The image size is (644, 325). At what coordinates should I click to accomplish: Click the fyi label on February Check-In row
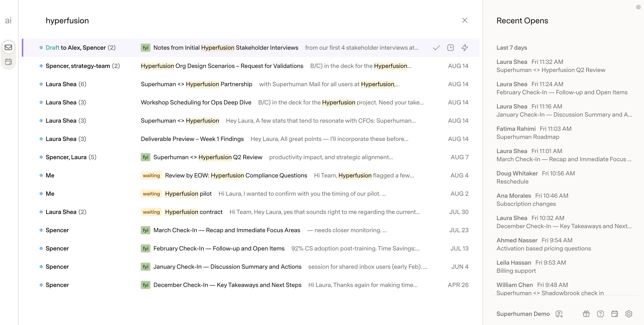point(146,248)
